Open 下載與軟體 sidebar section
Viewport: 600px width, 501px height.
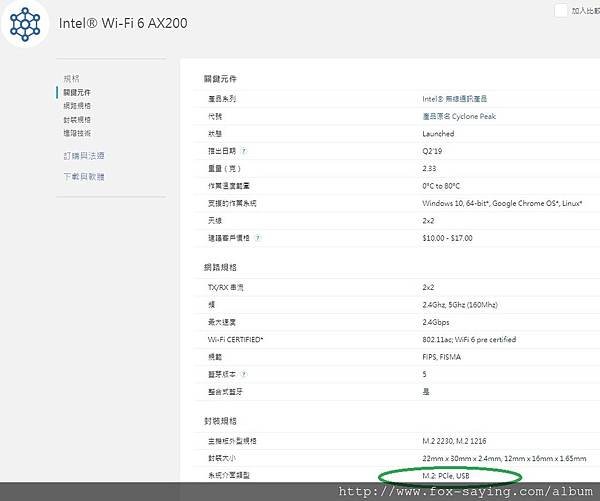[84, 176]
